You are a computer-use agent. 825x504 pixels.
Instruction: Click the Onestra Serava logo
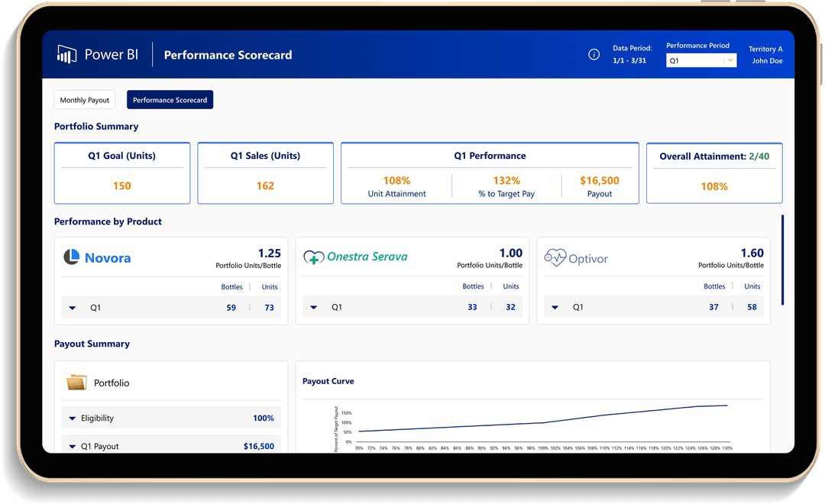pos(355,257)
